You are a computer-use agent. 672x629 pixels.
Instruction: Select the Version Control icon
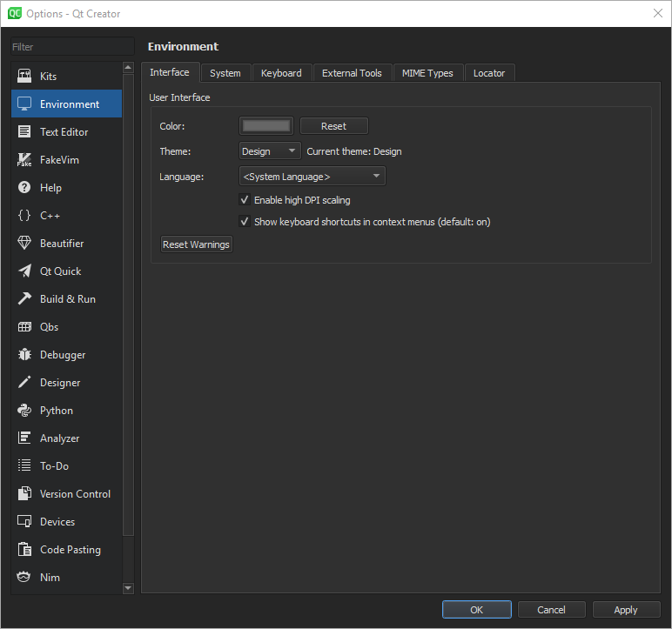(x=24, y=494)
